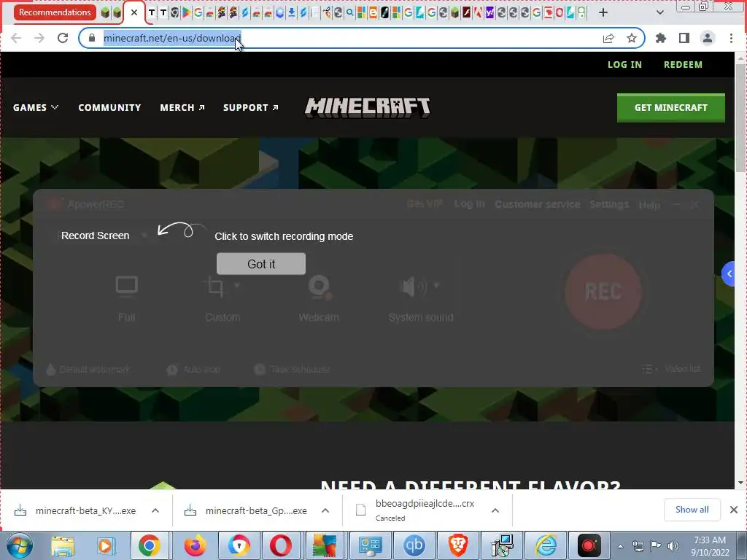Open the Chrome side panel

click(x=684, y=38)
